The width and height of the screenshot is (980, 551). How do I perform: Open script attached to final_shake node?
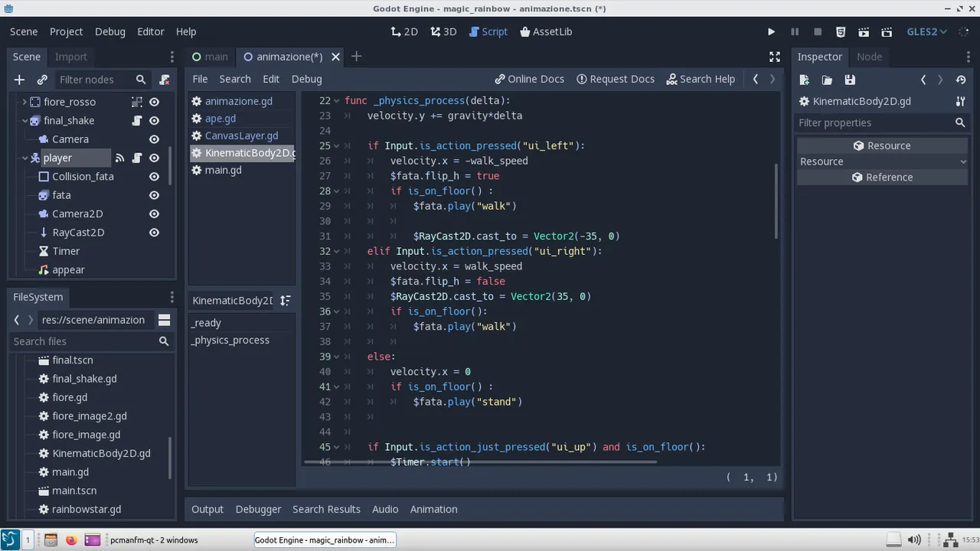[137, 120]
